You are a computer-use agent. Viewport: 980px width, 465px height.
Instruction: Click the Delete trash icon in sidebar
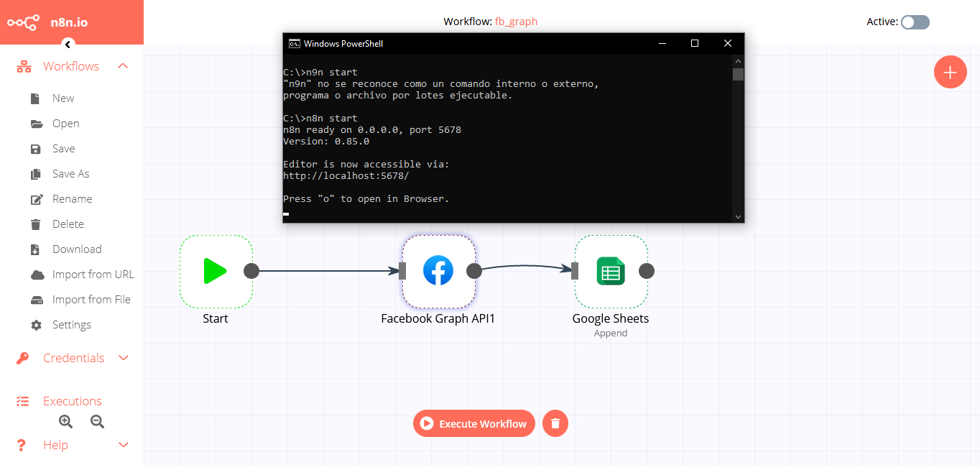coord(36,224)
